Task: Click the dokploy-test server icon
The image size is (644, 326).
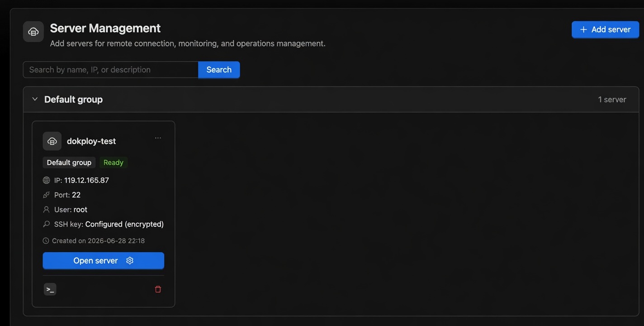Action: (x=52, y=141)
